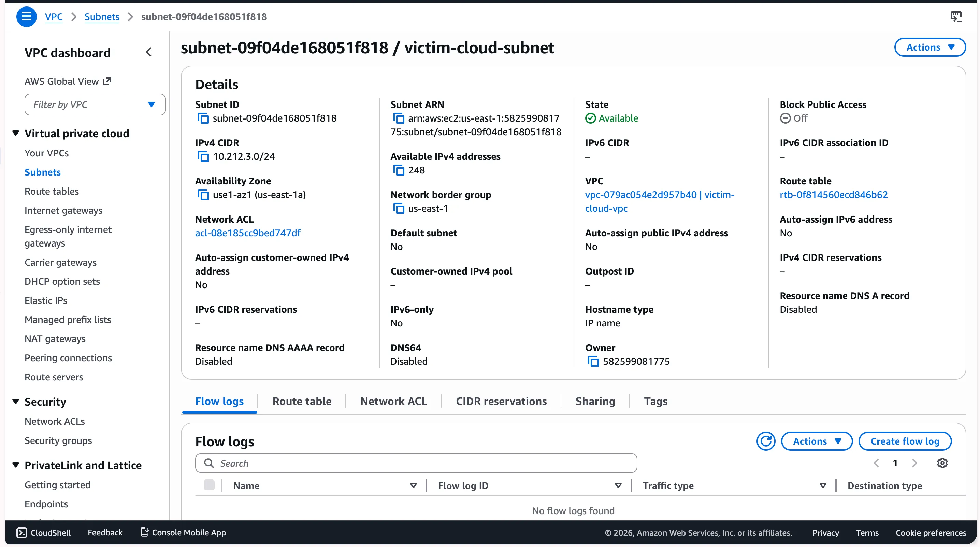980x547 pixels.
Task: Open Cookie preferences in footer
Action: tap(931, 533)
